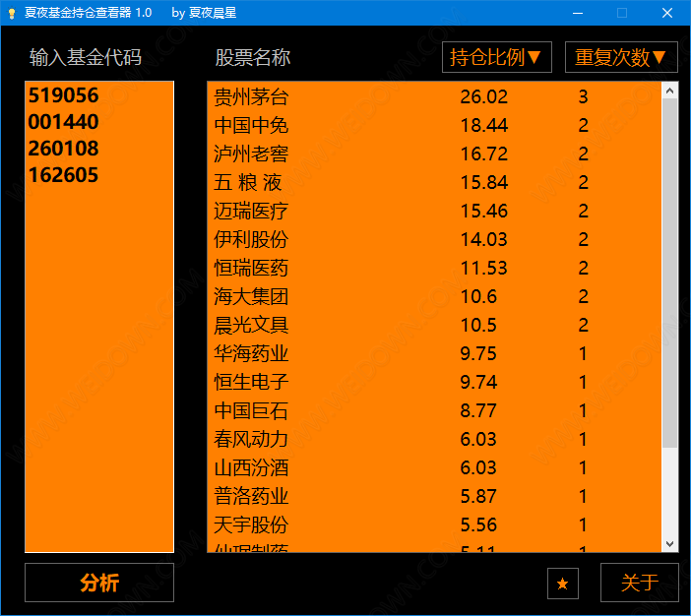691x616 pixels.
Task: Select the 五粮液 row
Action: coord(434,182)
